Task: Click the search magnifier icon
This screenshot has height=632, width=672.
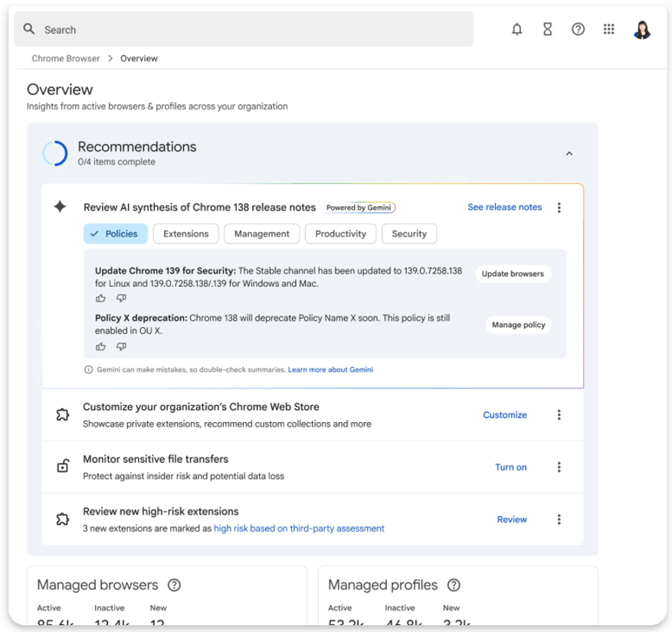Action: [28, 29]
